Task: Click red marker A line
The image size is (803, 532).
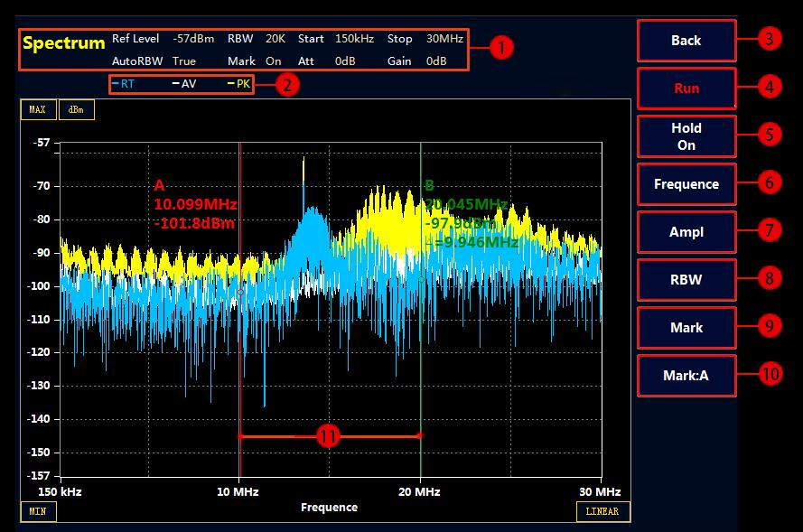Action: point(239,343)
